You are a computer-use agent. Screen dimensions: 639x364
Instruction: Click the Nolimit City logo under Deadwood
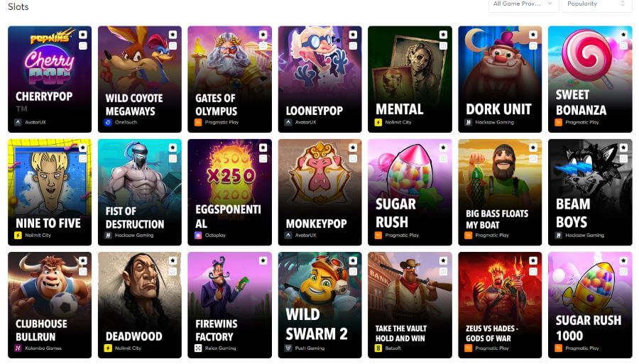click(x=108, y=348)
